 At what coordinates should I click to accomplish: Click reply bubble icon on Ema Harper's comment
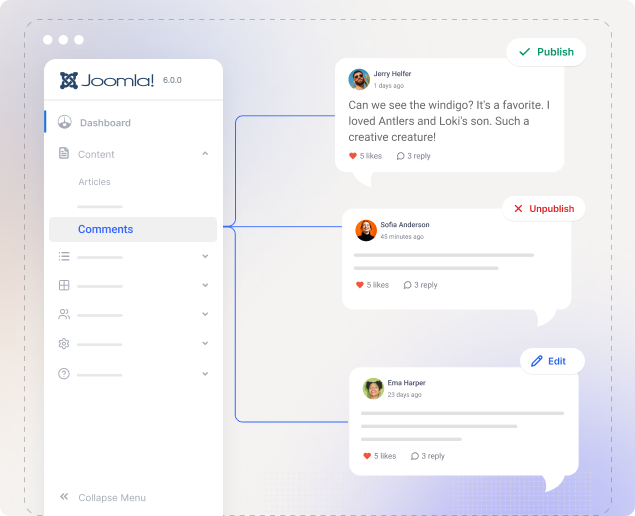tap(415, 456)
